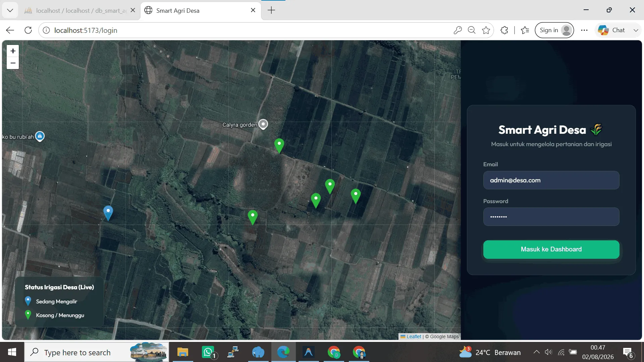The image size is (644, 362).
Task: View site information icon in address bar
Action: [46, 30]
